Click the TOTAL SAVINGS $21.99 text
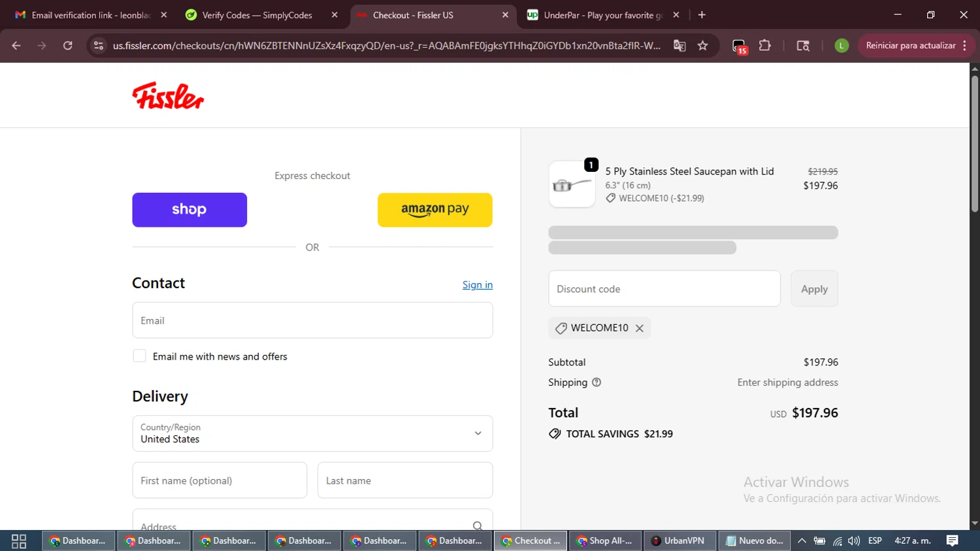Screen dimensions: 980x551 click(x=619, y=434)
